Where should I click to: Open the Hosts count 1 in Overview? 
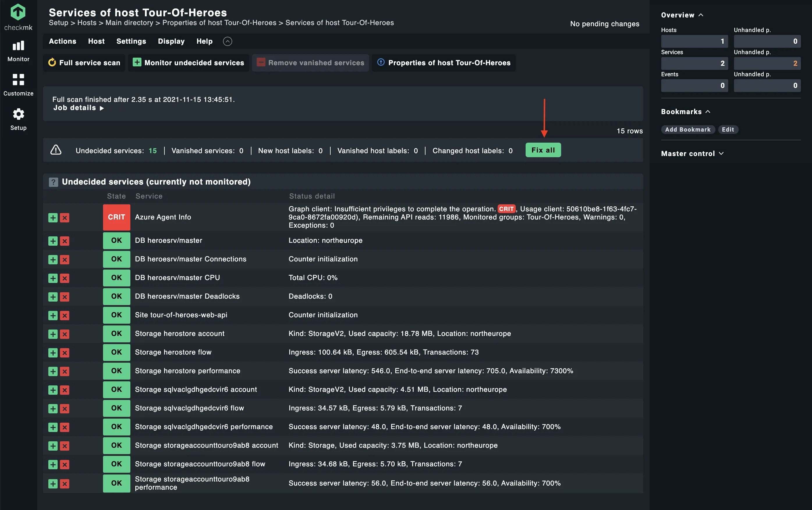coord(694,41)
